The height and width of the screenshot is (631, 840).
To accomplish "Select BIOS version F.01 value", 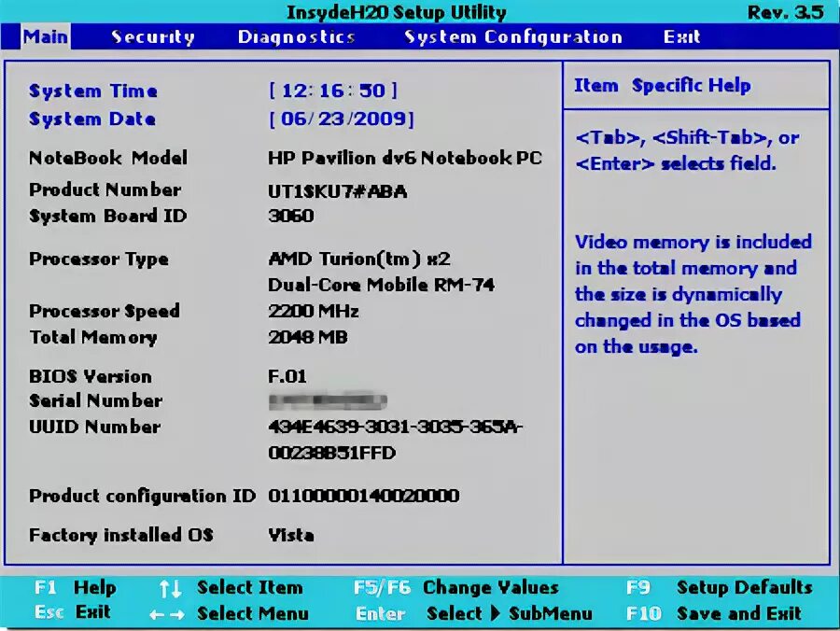I will pos(287,376).
